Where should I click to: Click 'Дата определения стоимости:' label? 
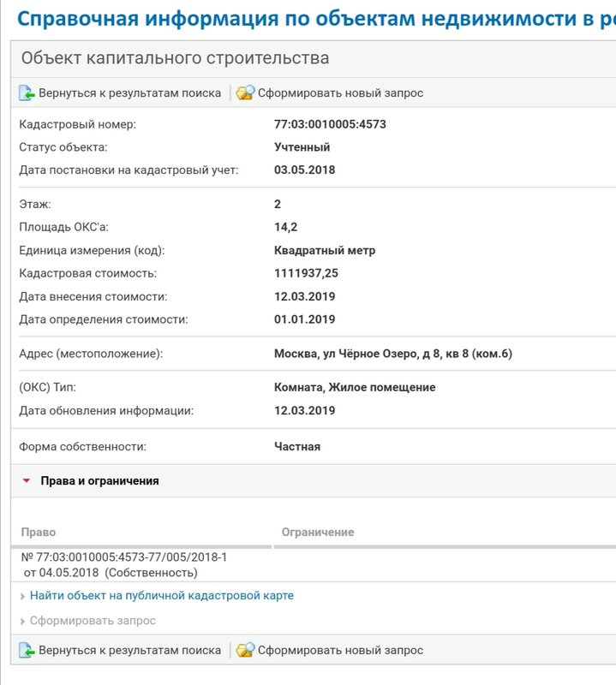(104, 319)
